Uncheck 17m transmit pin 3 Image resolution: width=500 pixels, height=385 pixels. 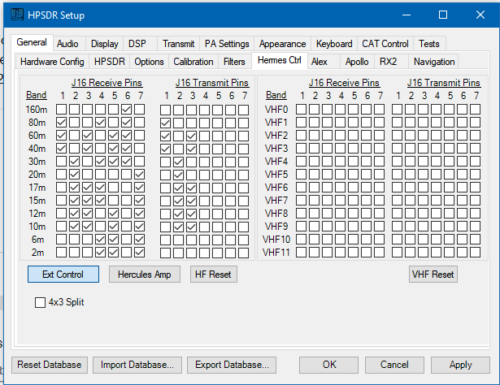pyautogui.click(x=191, y=188)
